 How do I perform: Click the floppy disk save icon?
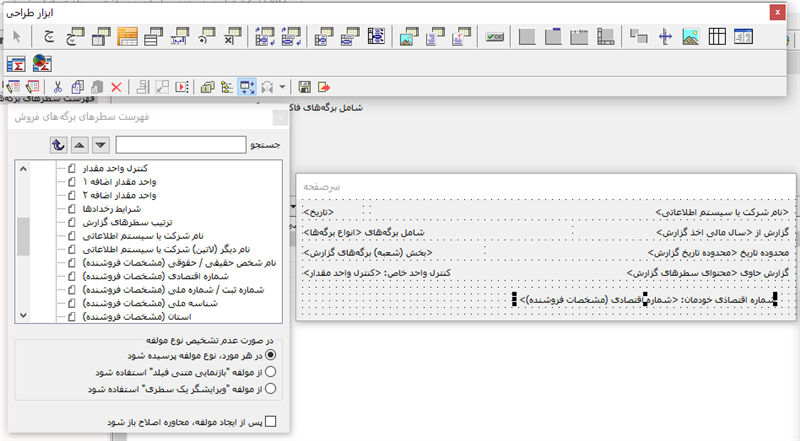(x=304, y=88)
